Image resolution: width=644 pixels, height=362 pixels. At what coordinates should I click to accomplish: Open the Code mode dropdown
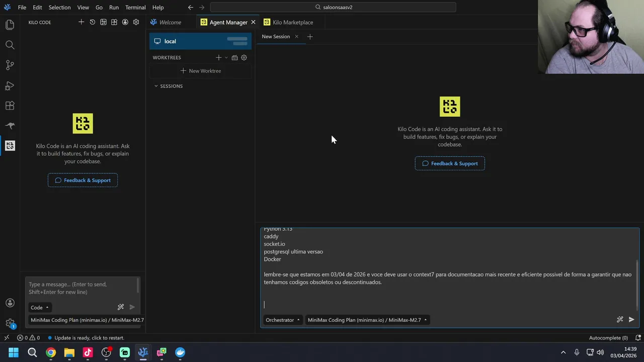coord(40,307)
